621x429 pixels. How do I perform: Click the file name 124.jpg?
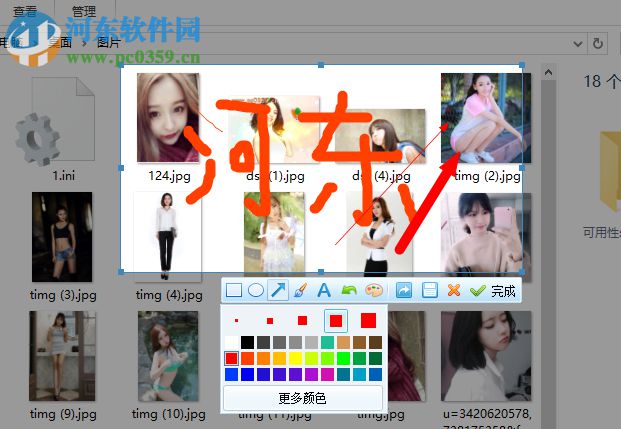pos(169,176)
